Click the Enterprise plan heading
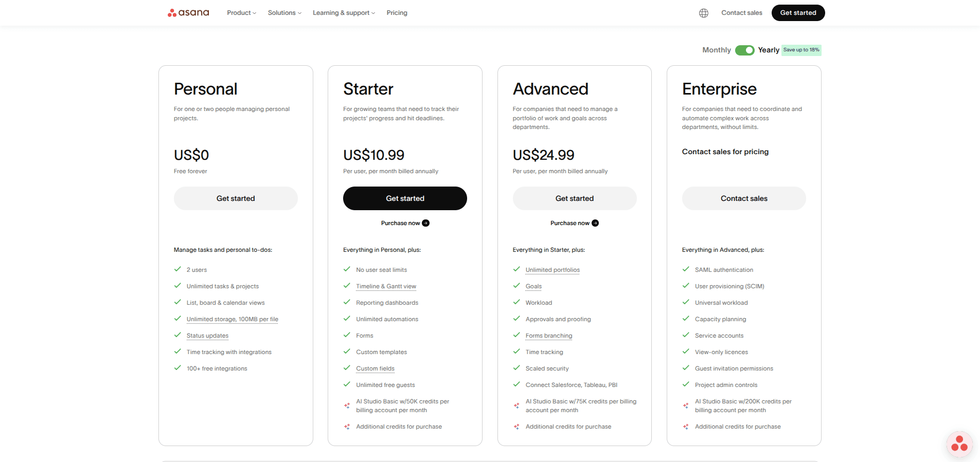 click(719, 89)
